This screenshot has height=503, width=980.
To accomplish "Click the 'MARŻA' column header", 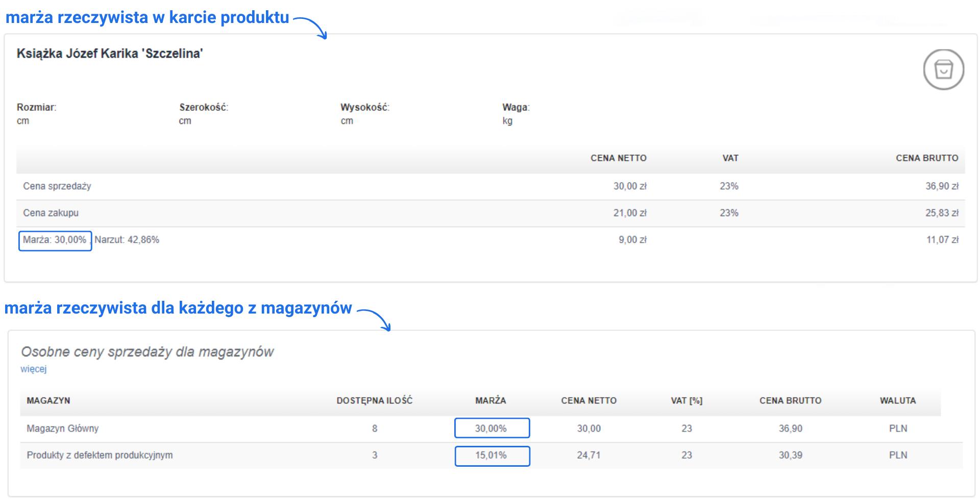I will tap(491, 401).
